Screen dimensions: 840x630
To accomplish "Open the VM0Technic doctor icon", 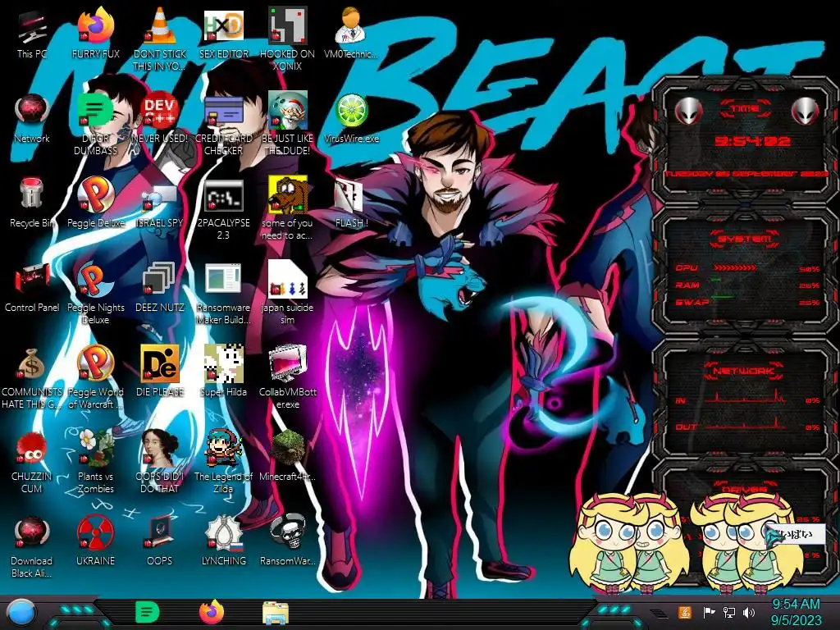I will coord(351,27).
